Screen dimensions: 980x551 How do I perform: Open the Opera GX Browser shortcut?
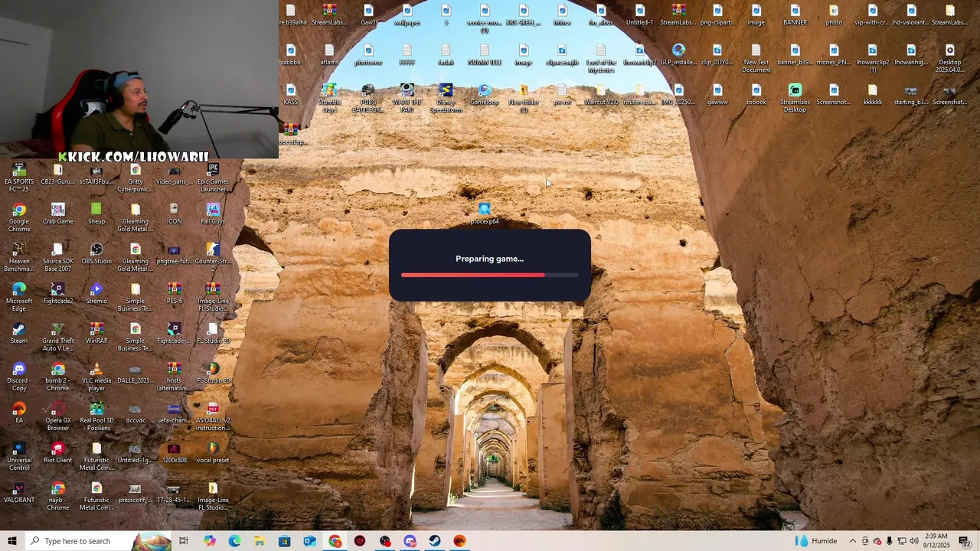click(58, 416)
